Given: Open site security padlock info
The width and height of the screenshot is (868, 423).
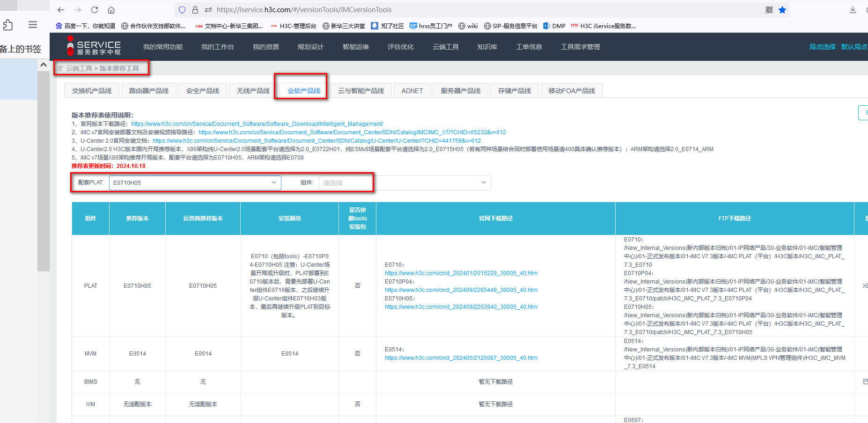Looking at the screenshot, I should point(195,10).
